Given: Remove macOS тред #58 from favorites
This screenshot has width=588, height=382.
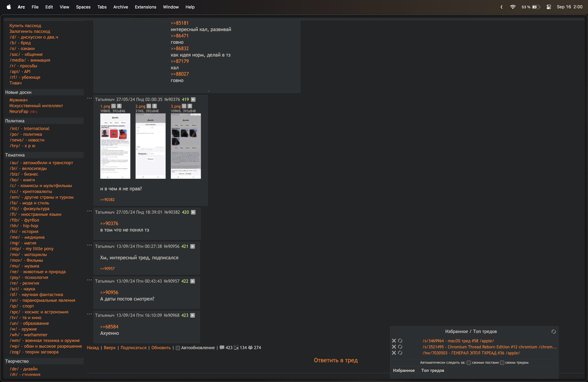Looking at the screenshot, I should pos(394,341).
